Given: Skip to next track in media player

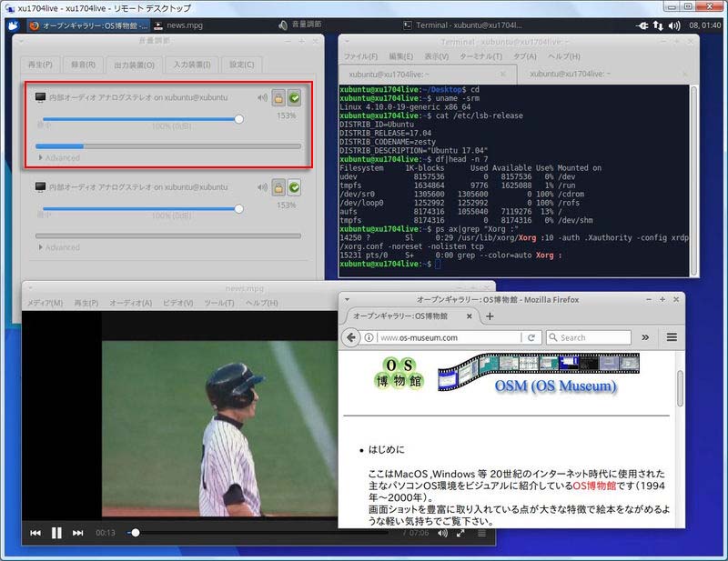Looking at the screenshot, I should (x=77, y=533).
